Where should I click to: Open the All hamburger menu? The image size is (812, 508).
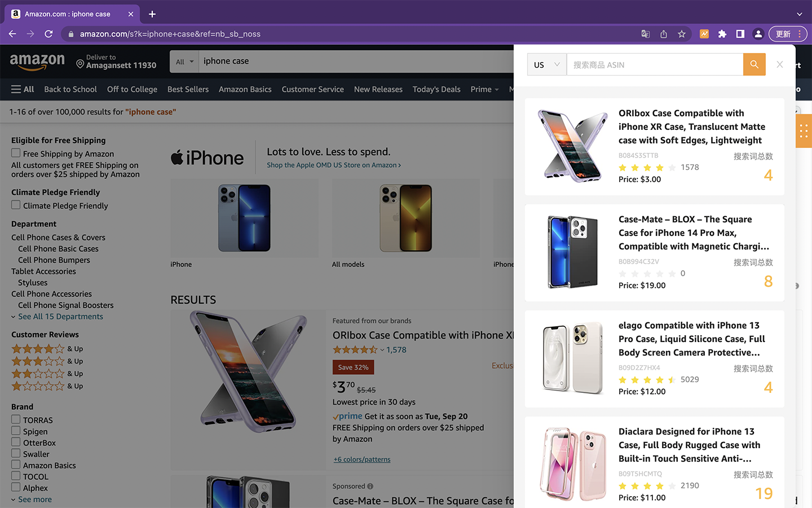pyautogui.click(x=23, y=89)
